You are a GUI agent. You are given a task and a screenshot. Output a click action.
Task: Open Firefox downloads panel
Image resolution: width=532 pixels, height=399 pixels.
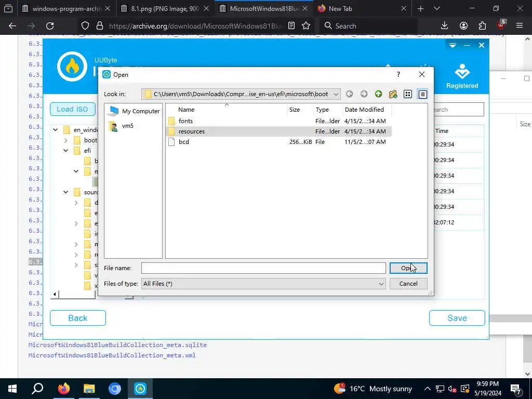[x=444, y=26]
